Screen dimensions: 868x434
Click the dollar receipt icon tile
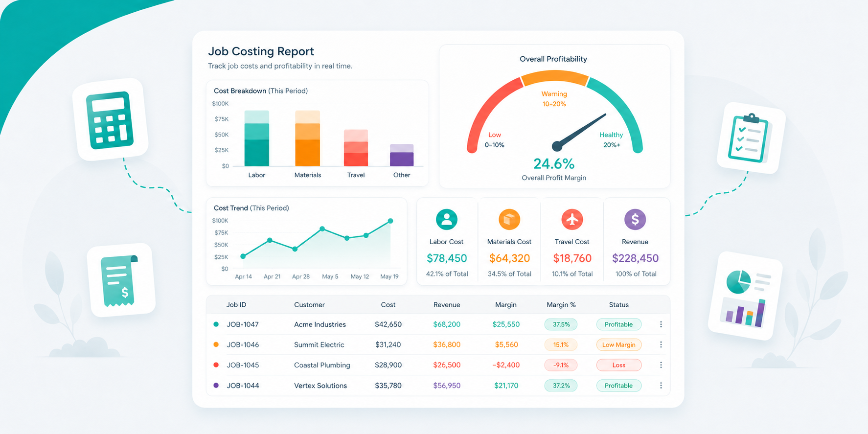coord(121,280)
